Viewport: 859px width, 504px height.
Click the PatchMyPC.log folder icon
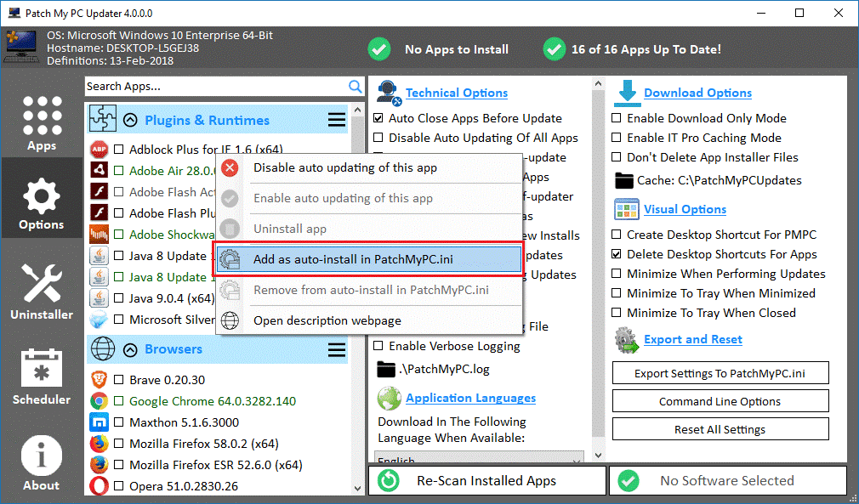click(385, 369)
